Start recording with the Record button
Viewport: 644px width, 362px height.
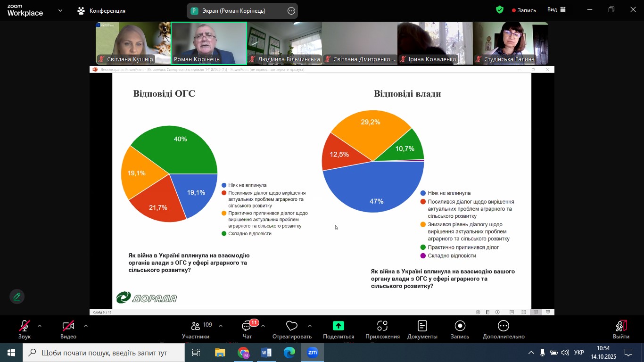[460, 329]
